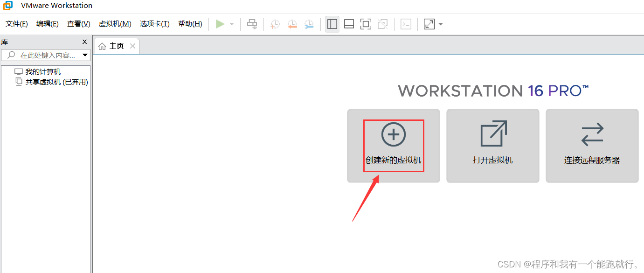This screenshot has height=273, width=644.
Task: Open the library search filter dropdown
Action: point(85,55)
